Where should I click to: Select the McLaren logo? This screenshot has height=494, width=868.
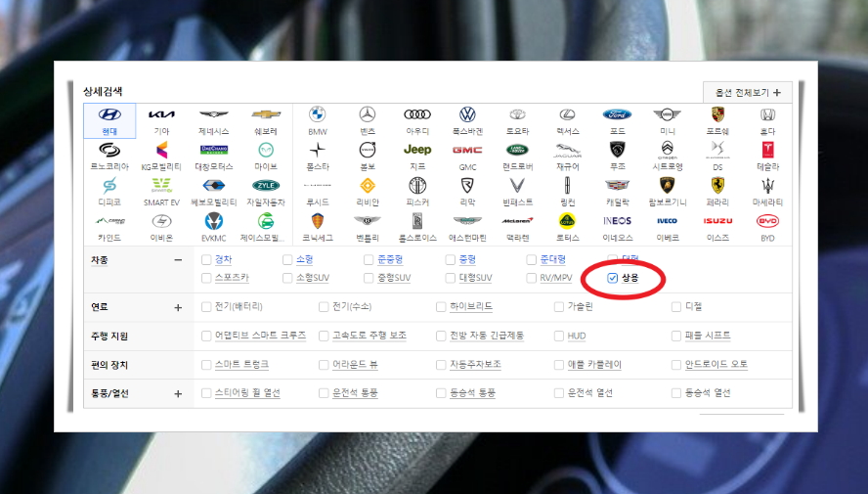click(518, 220)
